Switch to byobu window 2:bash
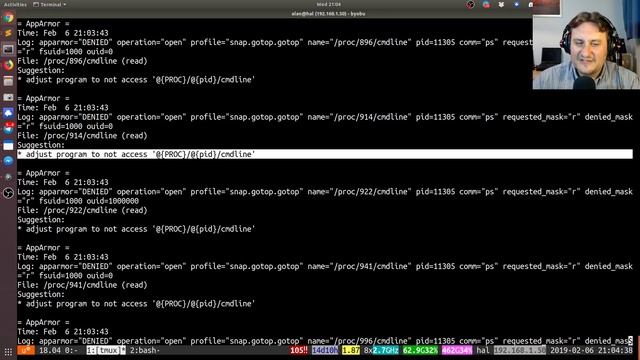This screenshot has height=360, width=640. pyautogui.click(x=145, y=350)
